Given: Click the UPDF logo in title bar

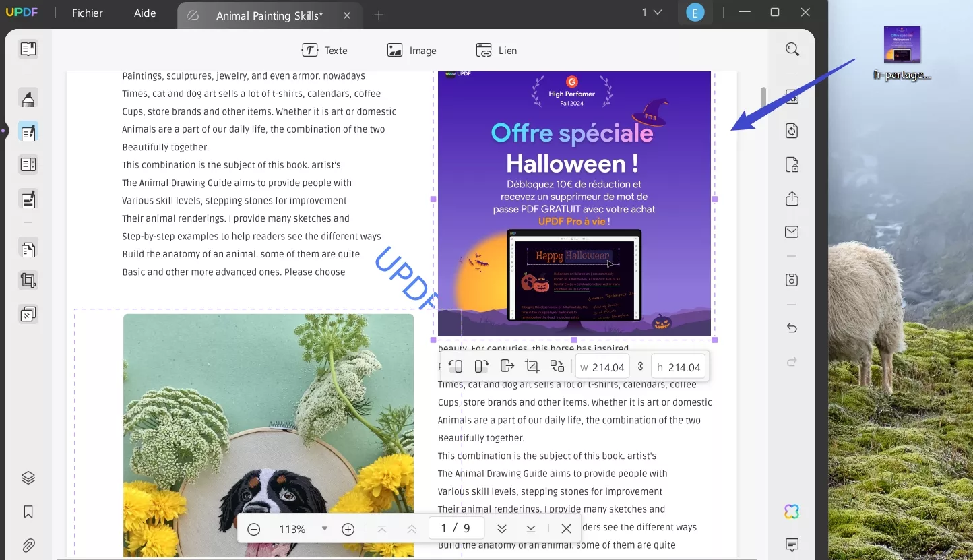Looking at the screenshot, I should tap(22, 13).
